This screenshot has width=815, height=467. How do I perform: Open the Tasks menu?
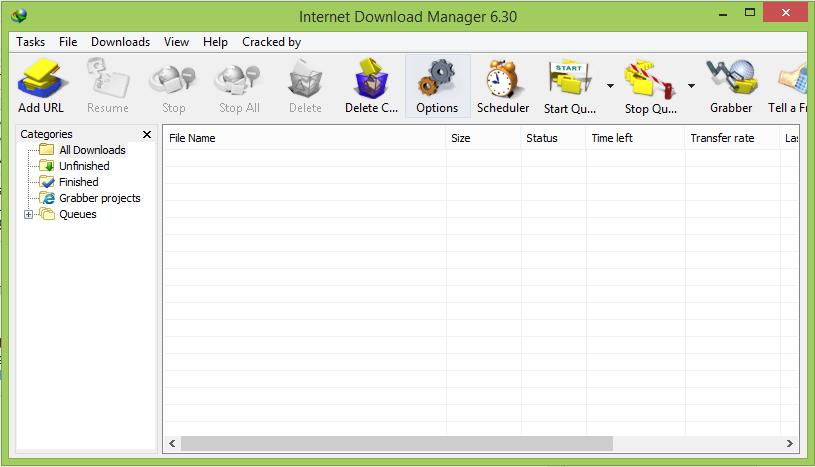(31, 42)
